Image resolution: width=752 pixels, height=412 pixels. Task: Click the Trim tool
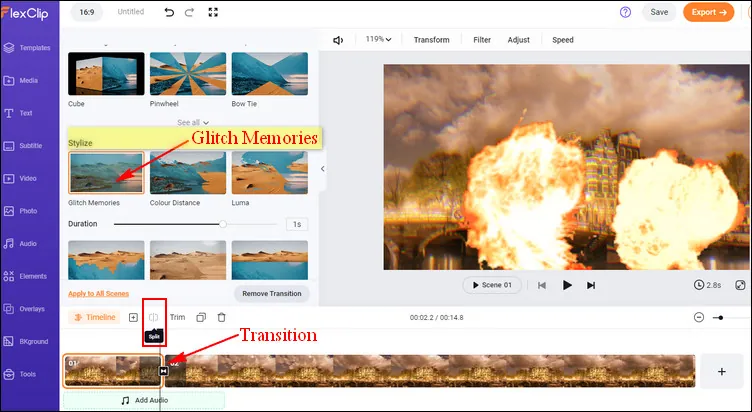pyautogui.click(x=177, y=317)
